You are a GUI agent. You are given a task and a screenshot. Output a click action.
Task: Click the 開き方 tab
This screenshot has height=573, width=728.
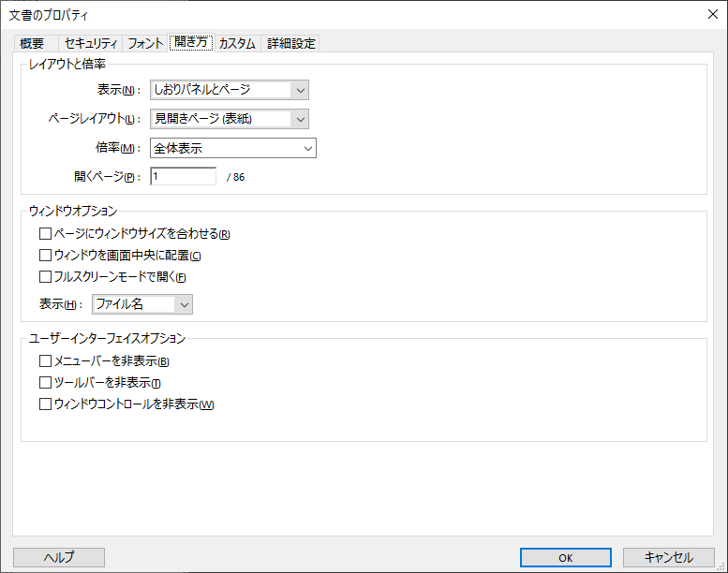coord(191,42)
